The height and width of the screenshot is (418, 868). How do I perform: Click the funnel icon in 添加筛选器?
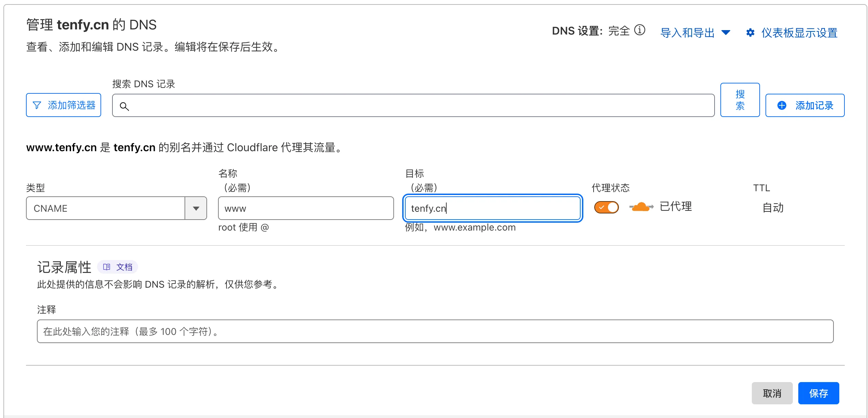tap(37, 105)
